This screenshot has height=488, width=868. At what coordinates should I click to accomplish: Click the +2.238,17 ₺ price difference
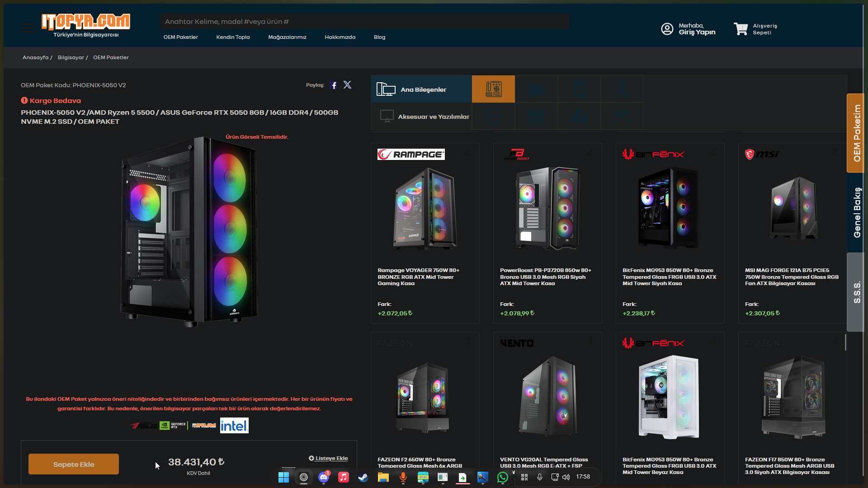(x=639, y=313)
